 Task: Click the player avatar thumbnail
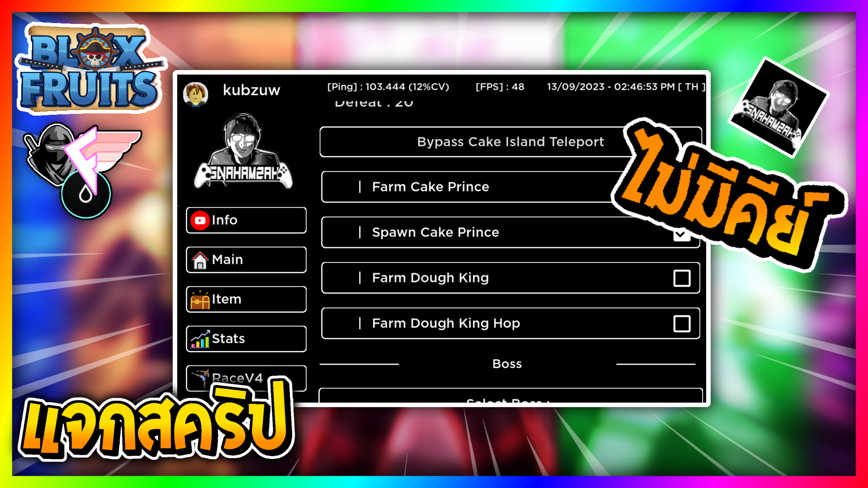click(200, 90)
